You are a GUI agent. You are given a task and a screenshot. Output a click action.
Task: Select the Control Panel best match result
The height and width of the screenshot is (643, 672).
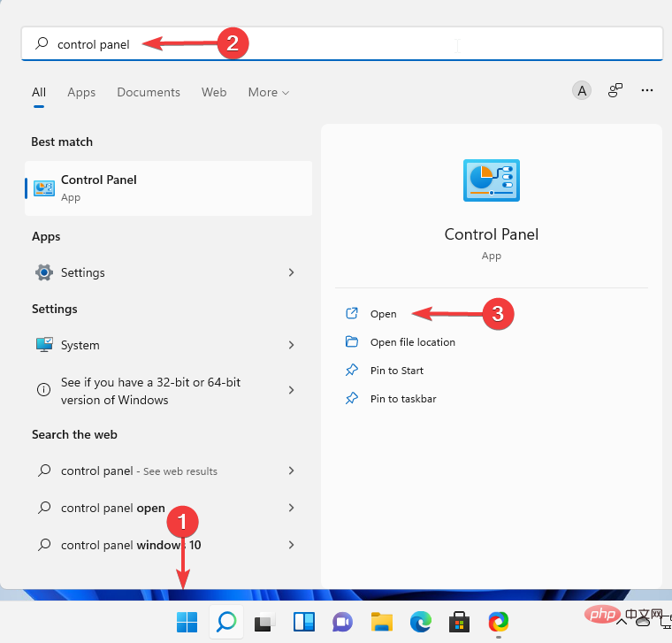point(168,188)
